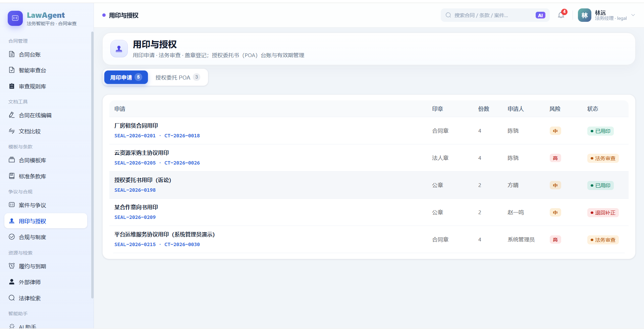
Task: Click the 退回补正 status badge
Action: (603, 213)
